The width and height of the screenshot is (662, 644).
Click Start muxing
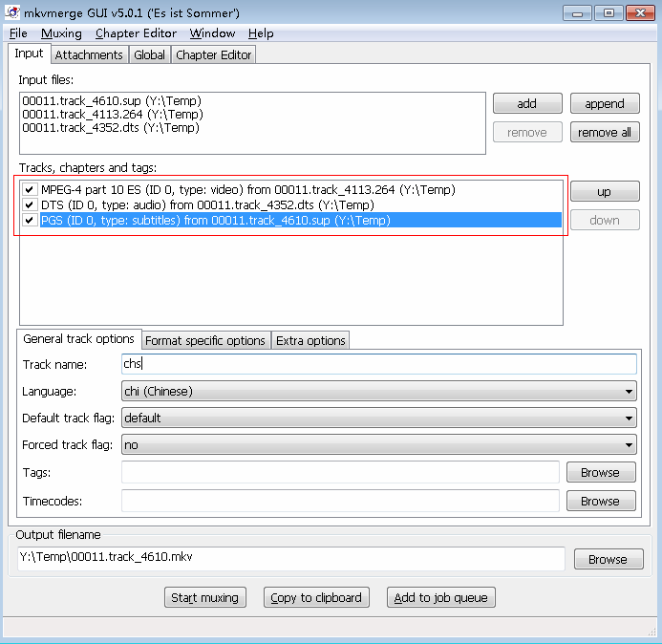[205, 597]
